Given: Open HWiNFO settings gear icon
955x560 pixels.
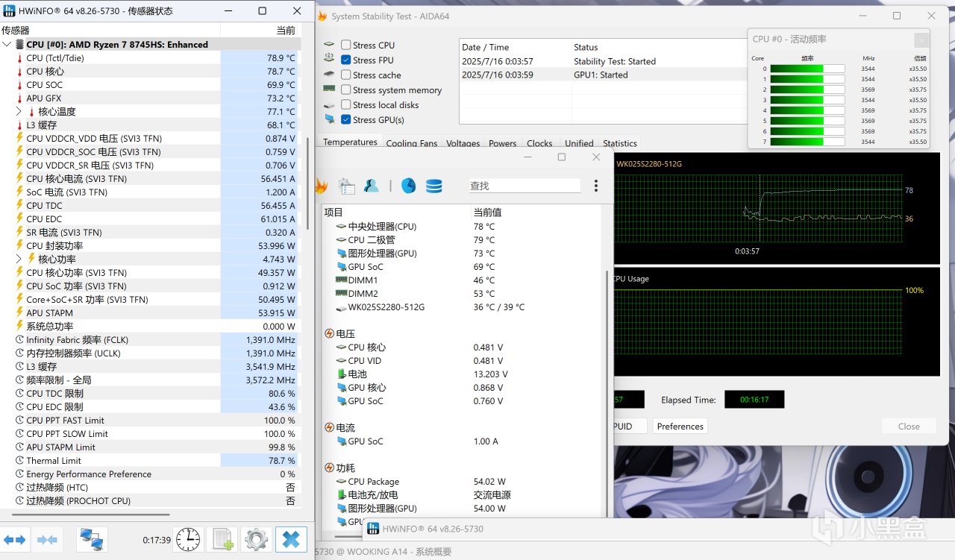Looking at the screenshot, I should coord(256,539).
